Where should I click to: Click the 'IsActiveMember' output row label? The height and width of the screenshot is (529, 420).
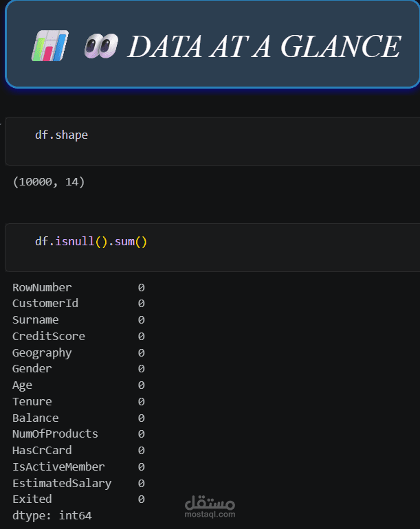(x=58, y=467)
